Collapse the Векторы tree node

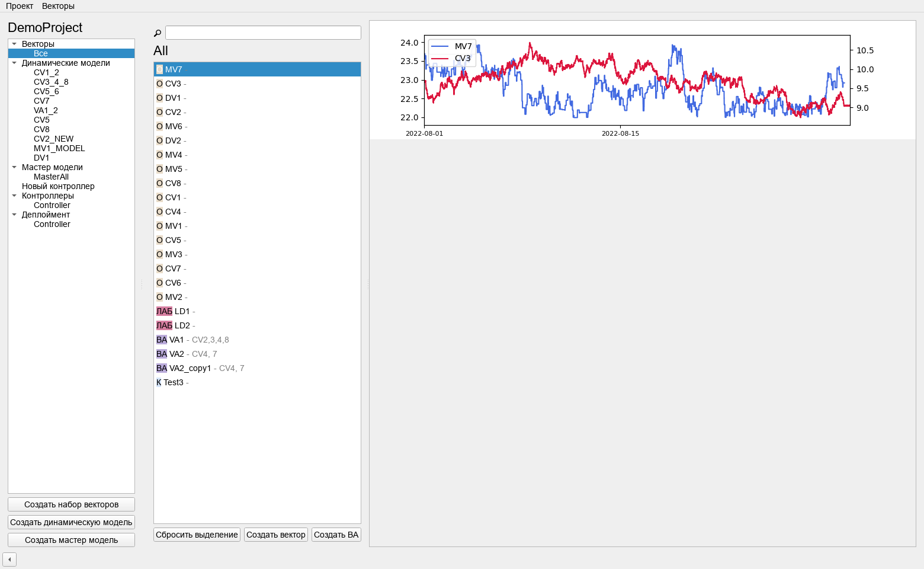[x=14, y=44]
